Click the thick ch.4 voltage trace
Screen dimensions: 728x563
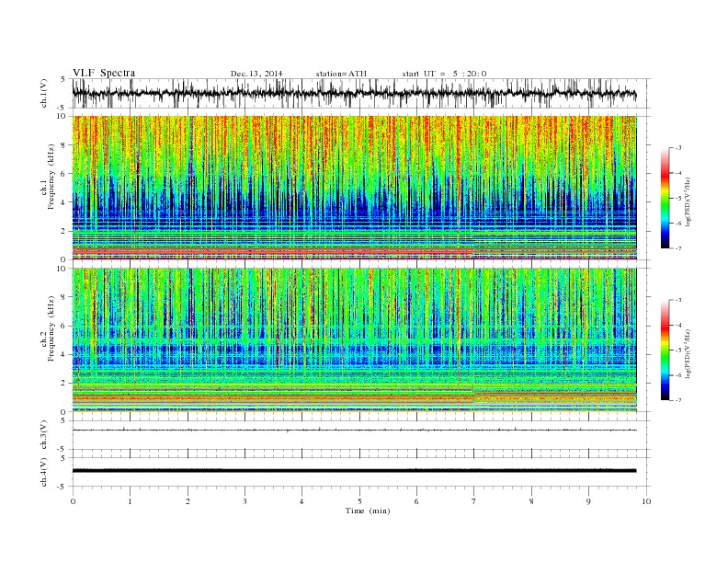coord(354,471)
